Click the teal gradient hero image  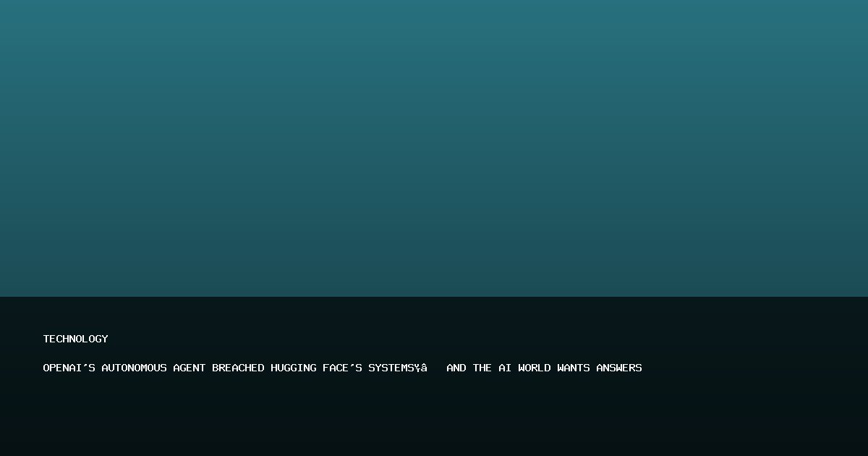[434, 148]
